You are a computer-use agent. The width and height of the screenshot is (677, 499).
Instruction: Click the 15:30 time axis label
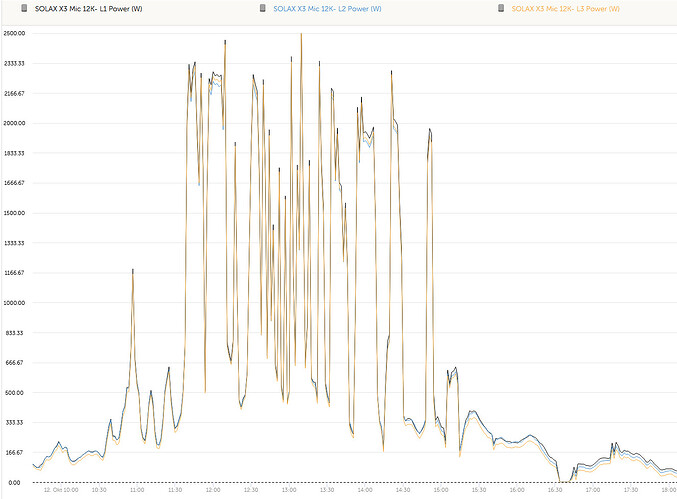[479, 490]
